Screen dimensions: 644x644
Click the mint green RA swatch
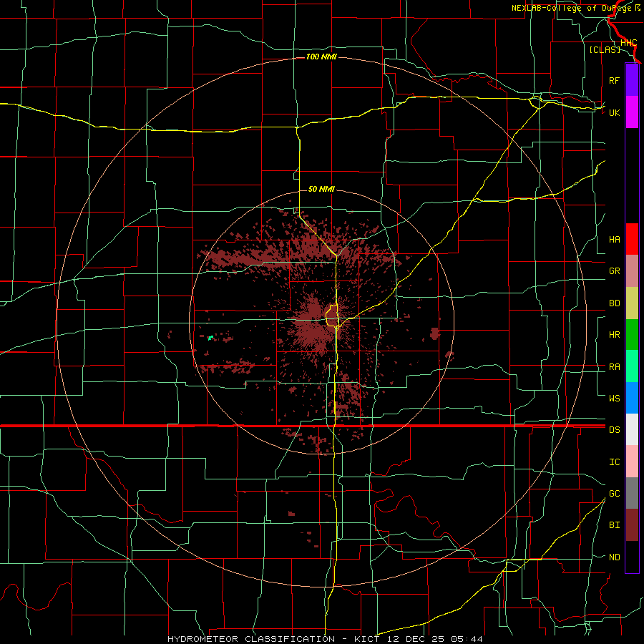(x=632, y=366)
